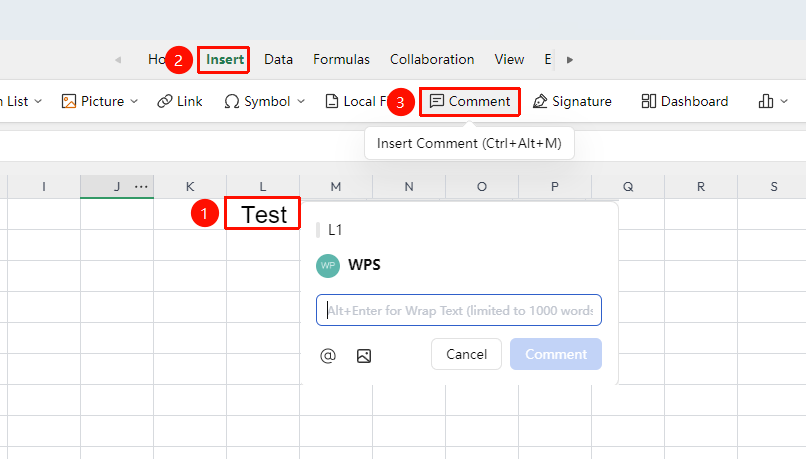Expand the chart dropdown arrow
806x459 pixels.
[784, 101]
